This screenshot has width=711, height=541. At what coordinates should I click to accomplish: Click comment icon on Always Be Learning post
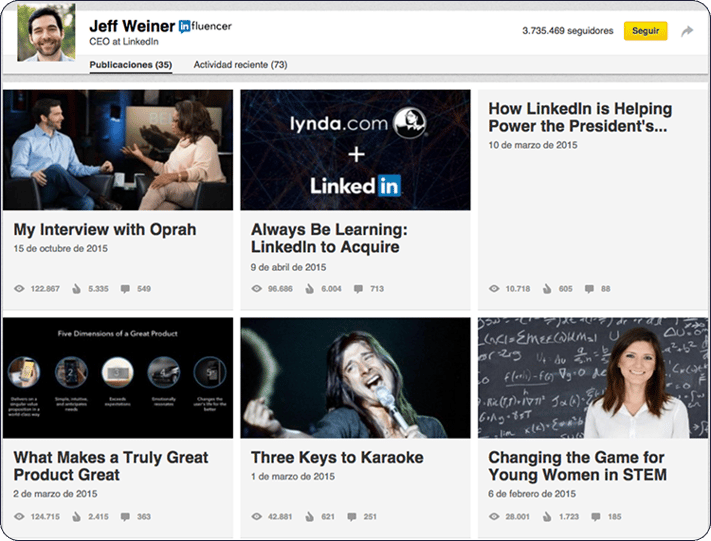point(358,289)
